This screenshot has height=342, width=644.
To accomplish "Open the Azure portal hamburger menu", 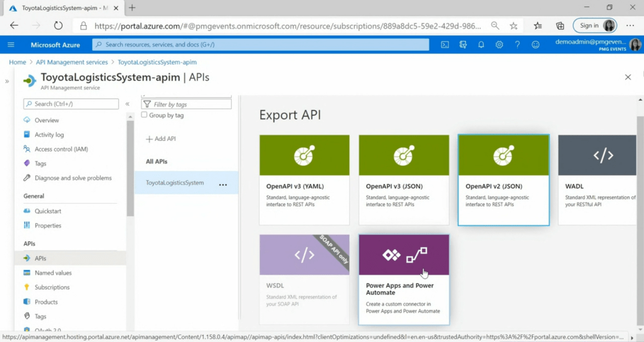I will tap(11, 45).
